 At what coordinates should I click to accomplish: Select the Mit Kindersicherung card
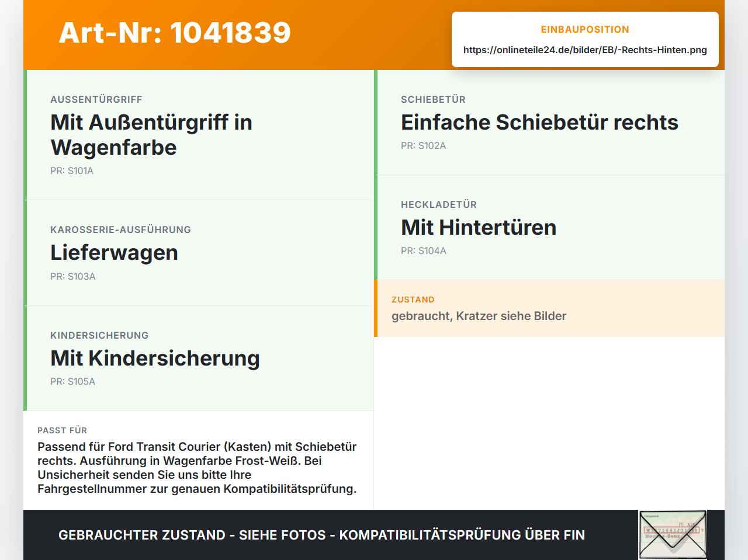click(x=199, y=359)
